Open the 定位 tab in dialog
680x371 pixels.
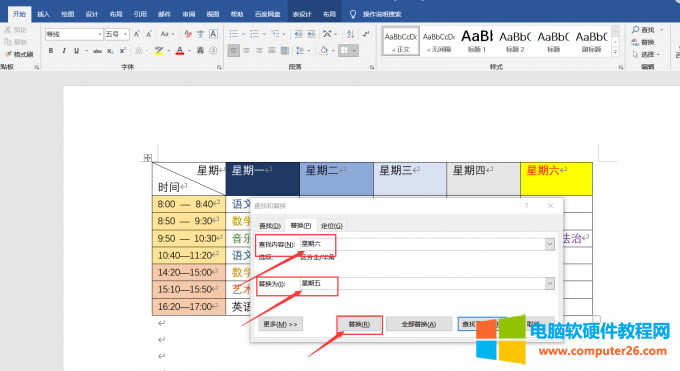click(332, 226)
